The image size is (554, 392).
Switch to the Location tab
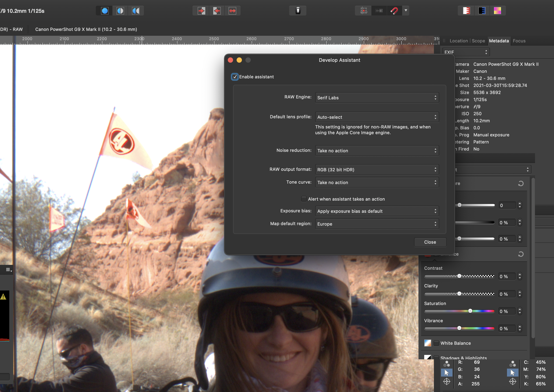click(459, 41)
